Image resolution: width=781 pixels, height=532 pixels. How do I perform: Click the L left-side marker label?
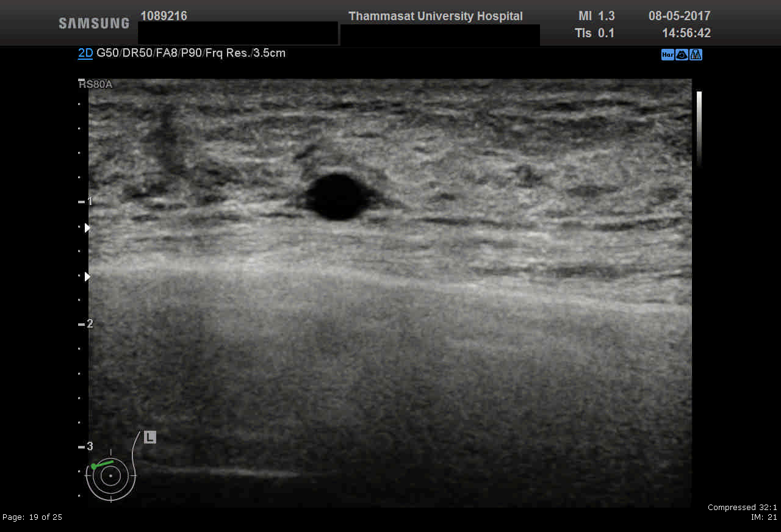tap(150, 437)
